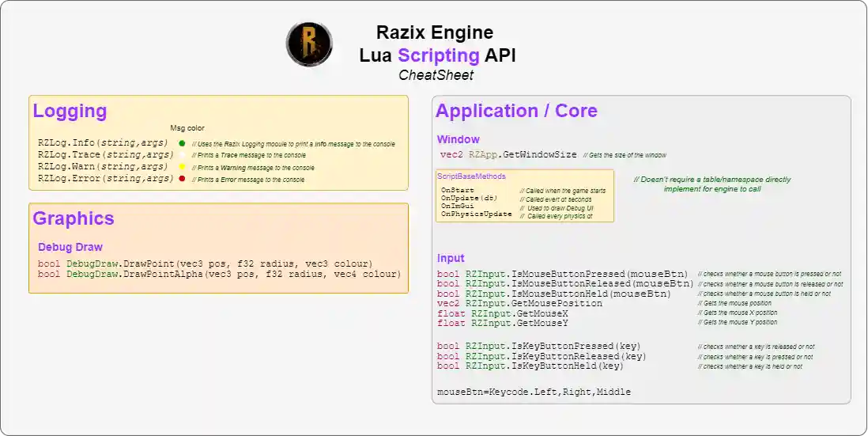The width and height of the screenshot is (868, 436).
Task: Click the italic 'CheatSheet' subtitle
Action: point(436,75)
